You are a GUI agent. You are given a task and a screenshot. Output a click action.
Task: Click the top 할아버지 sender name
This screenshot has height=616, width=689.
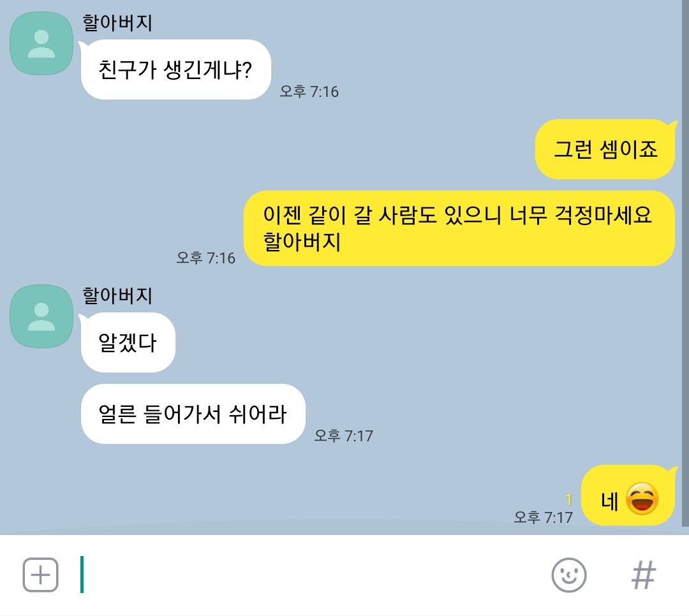(117, 22)
